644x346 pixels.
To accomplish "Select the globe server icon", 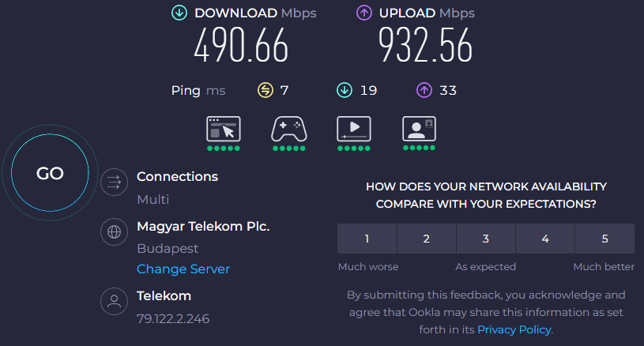I will click(x=114, y=232).
